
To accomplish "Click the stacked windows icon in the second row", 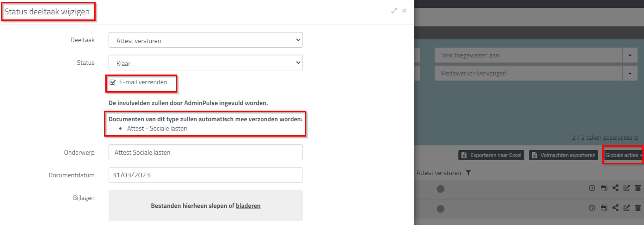I will click(x=604, y=208).
